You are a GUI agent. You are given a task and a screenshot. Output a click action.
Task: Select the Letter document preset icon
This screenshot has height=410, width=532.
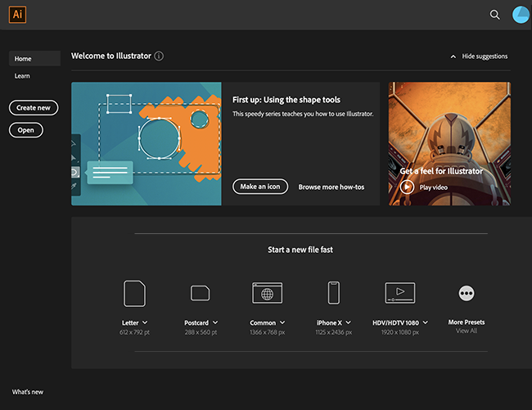(134, 293)
